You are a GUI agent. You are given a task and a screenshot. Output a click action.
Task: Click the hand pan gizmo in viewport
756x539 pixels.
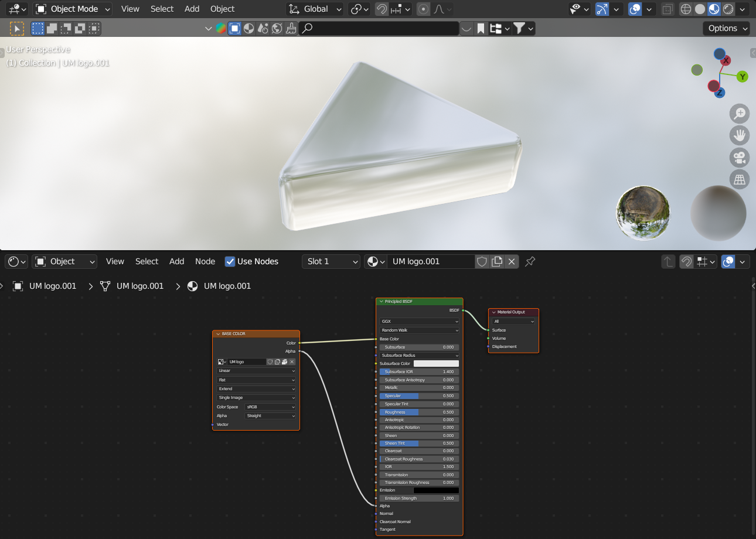click(740, 135)
